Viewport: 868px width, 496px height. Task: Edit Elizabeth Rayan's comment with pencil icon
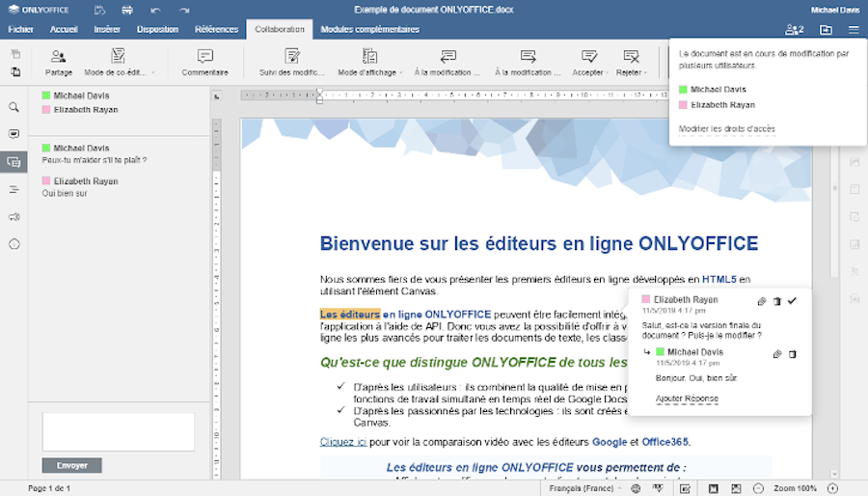point(762,301)
